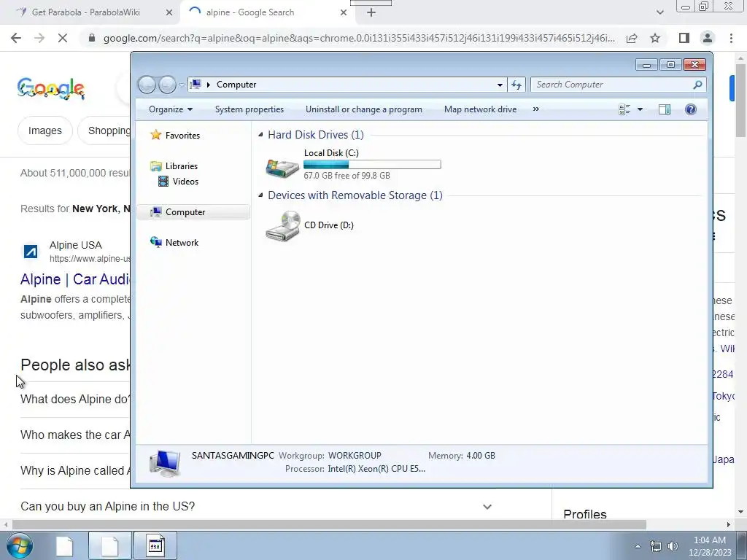747x560 pixels.
Task: Click the Explorer back navigation arrow
Action: [x=147, y=85]
